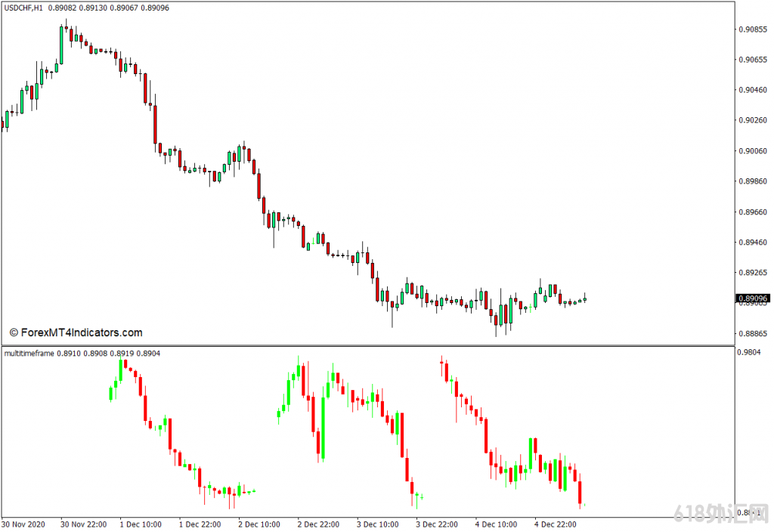
Task: Select the 30 Nov 22:00 time label
Action: (x=83, y=524)
